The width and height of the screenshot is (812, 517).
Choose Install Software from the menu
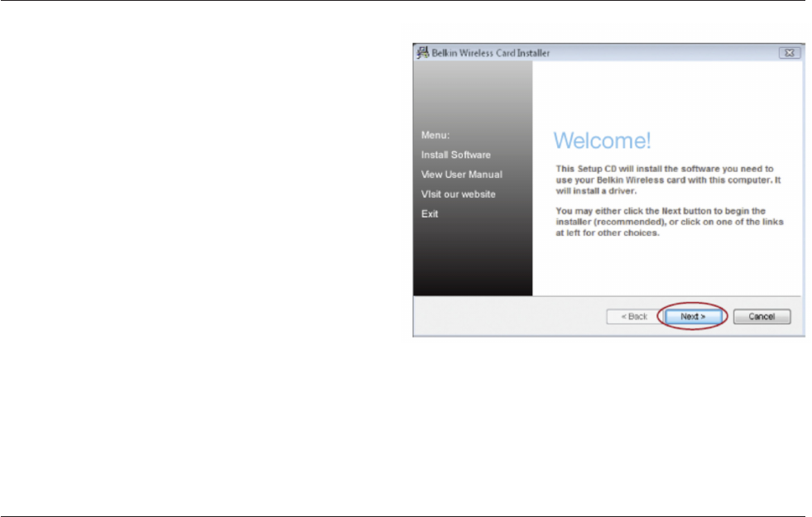tap(456, 155)
